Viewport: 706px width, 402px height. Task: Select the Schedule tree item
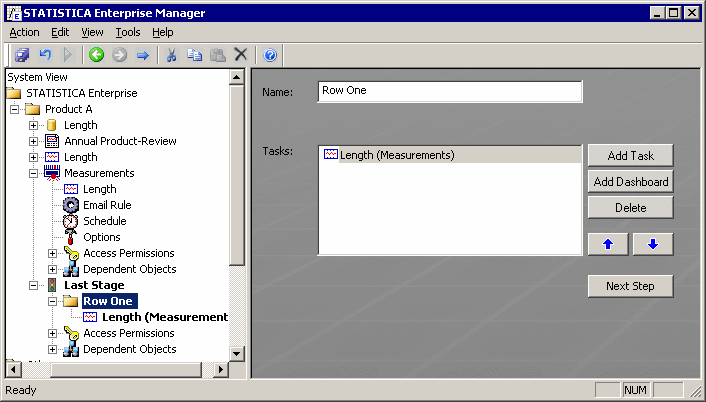(104, 221)
